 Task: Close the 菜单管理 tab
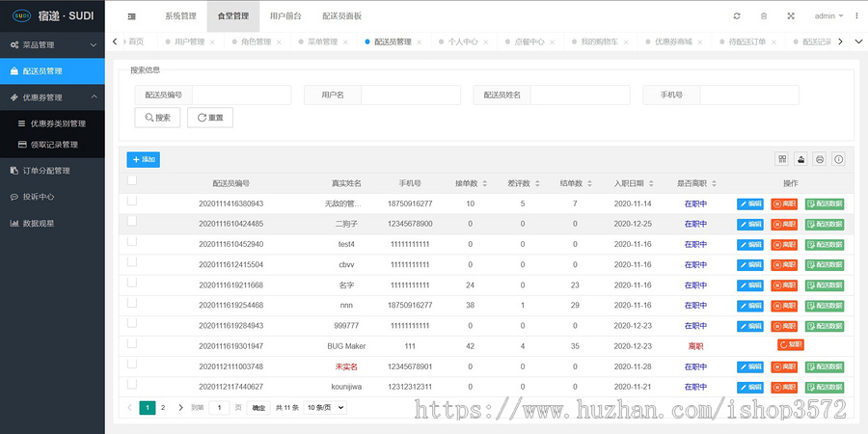pos(345,42)
